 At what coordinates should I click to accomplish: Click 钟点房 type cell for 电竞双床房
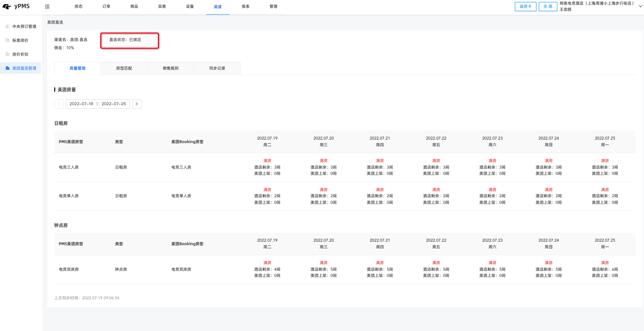click(x=121, y=270)
